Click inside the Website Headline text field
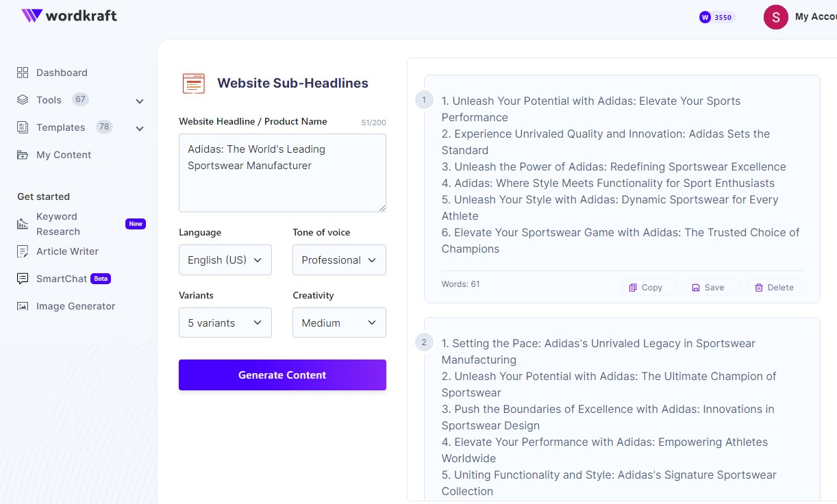 point(282,173)
